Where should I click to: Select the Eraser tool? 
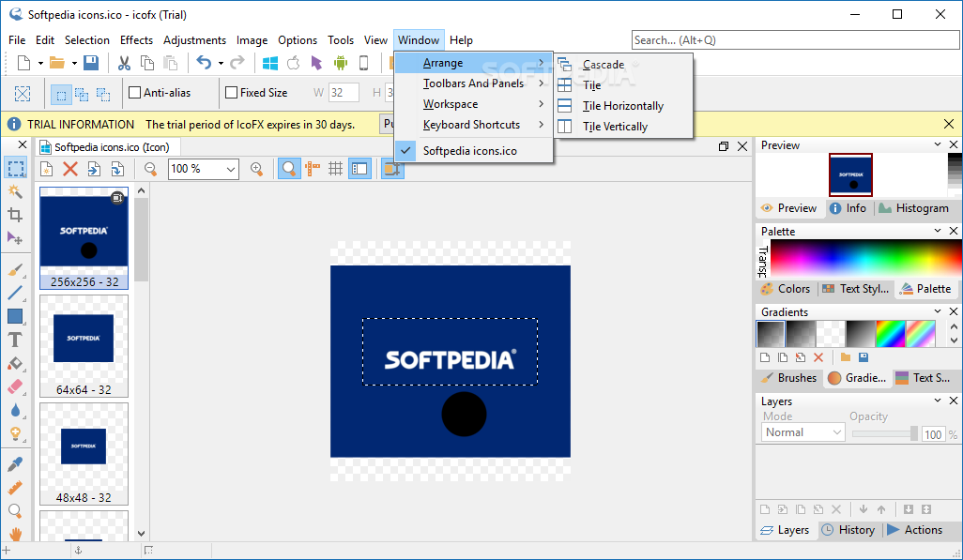point(15,386)
